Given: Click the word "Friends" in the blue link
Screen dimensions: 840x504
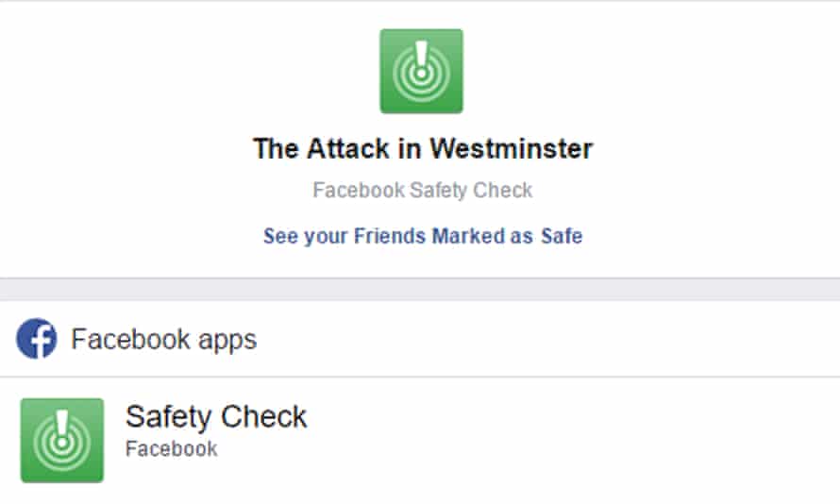Looking at the screenshot, I should [x=390, y=236].
